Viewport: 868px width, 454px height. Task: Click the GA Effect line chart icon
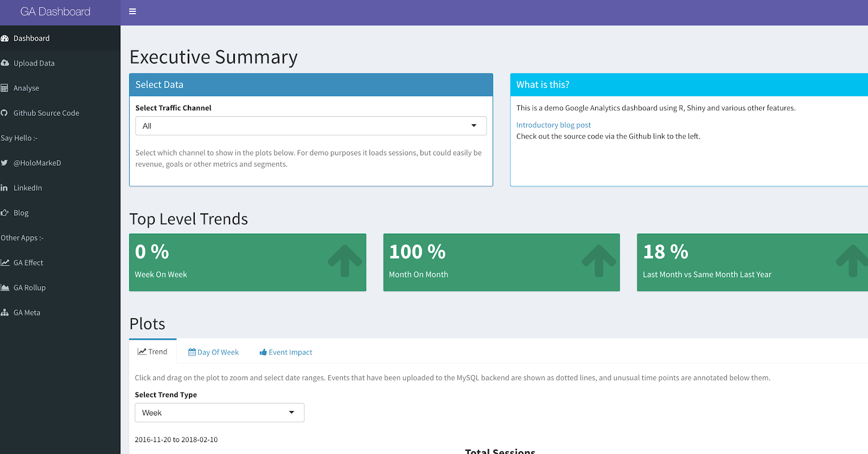5,263
